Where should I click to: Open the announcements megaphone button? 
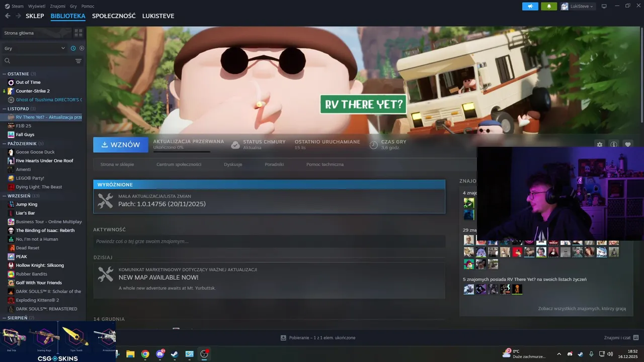click(x=530, y=6)
